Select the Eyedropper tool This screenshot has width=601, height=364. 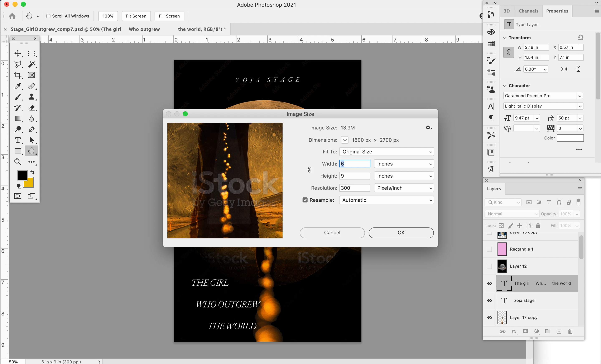tap(18, 86)
